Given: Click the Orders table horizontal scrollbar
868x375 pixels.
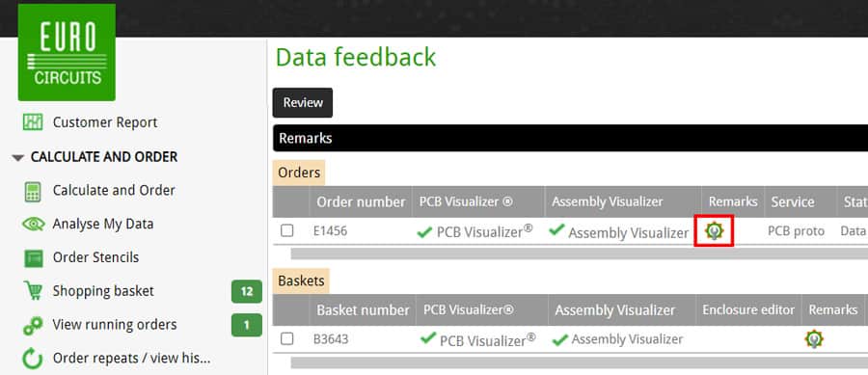Looking at the screenshot, I should 579,254.
